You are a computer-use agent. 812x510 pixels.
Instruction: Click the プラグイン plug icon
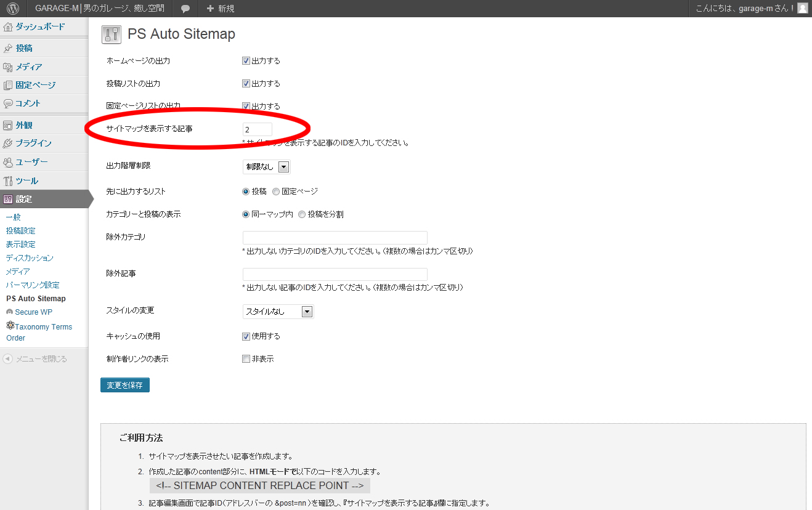coord(7,144)
